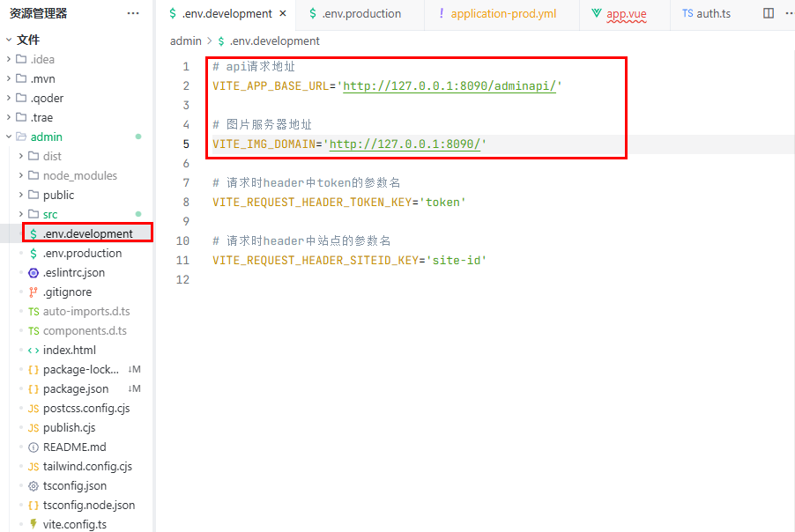Viewport: 795px width, 532px height.
Task: Click the split editor icon
Action: tap(769, 14)
